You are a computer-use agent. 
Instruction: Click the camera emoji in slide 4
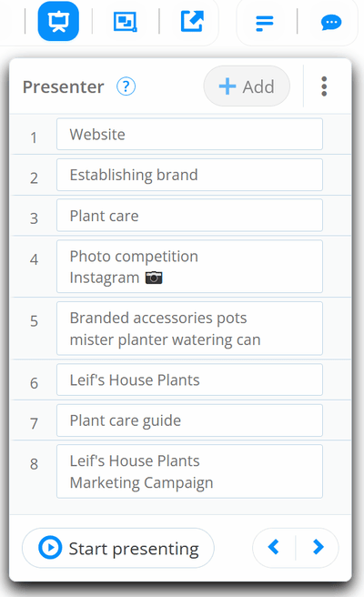click(154, 278)
